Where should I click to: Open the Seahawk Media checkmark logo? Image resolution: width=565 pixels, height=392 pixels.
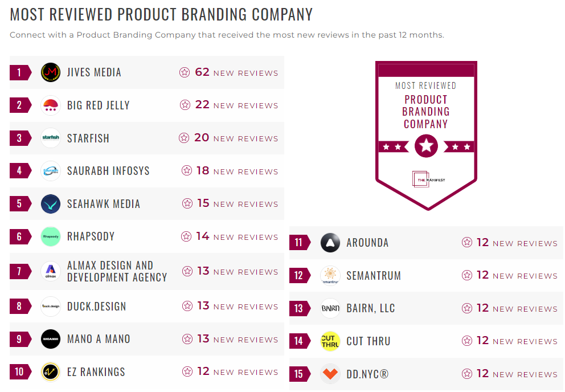pos(51,203)
